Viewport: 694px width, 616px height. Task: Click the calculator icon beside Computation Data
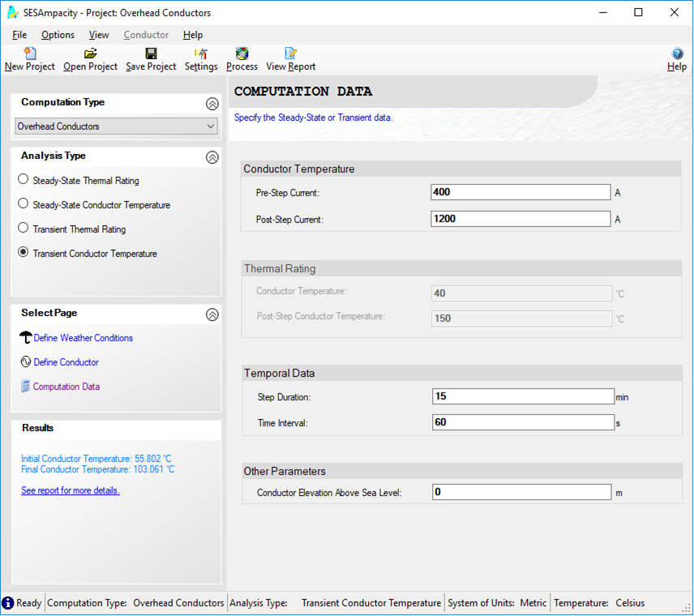tap(25, 387)
